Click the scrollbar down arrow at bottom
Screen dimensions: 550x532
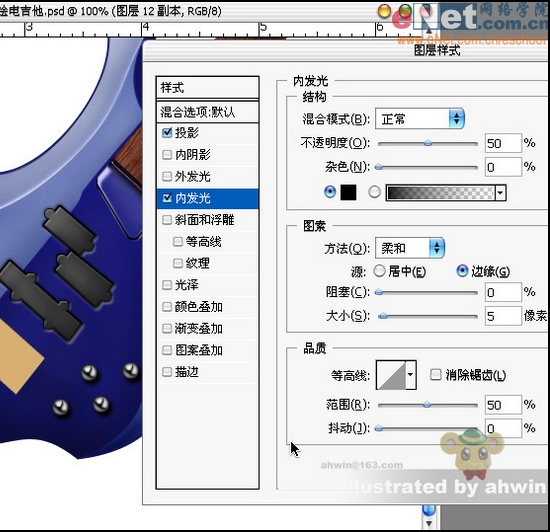[x=429, y=524]
